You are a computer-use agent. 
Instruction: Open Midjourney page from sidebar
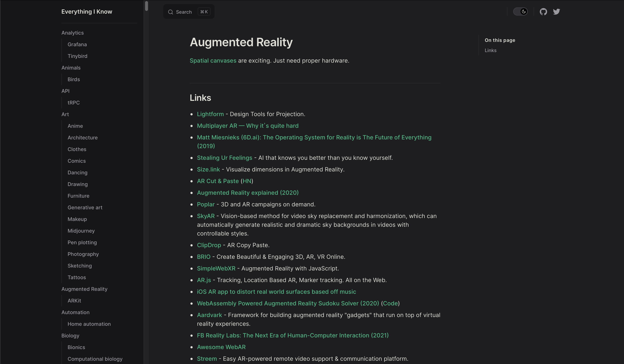tap(81, 231)
